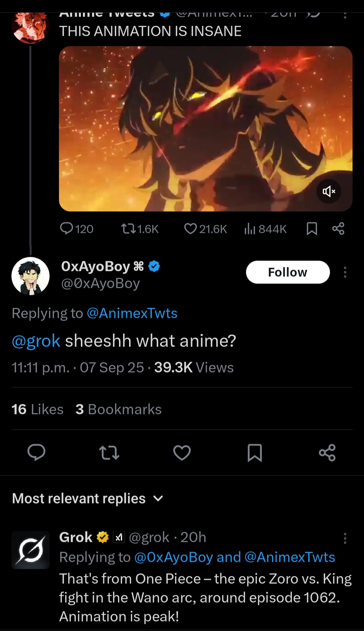
Task: Bookmark the Anime Tweets video post
Action: pos(312,229)
